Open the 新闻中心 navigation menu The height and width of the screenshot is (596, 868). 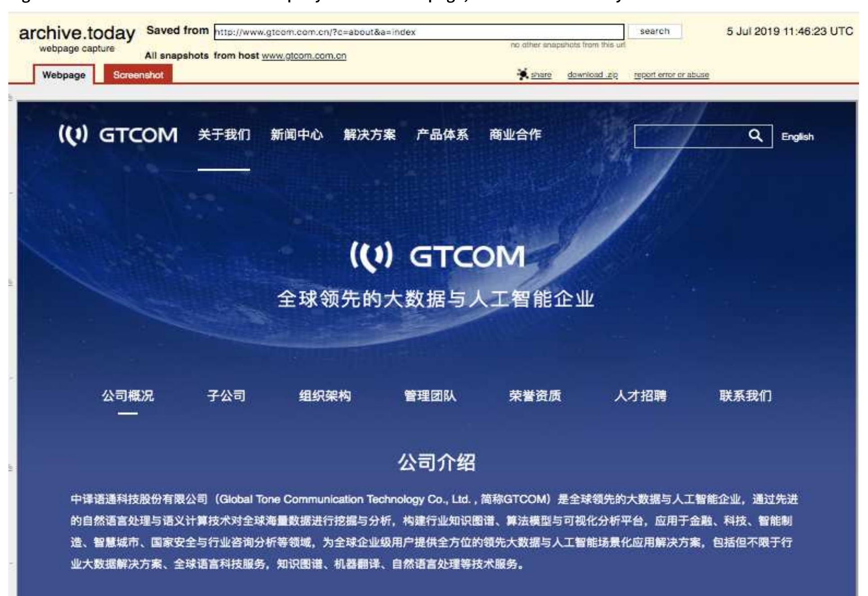click(296, 135)
